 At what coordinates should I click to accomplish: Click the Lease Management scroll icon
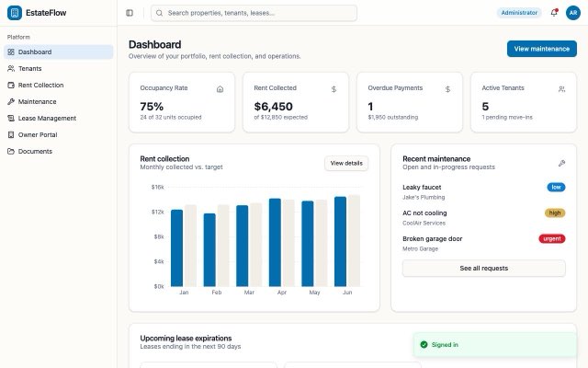click(x=11, y=118)
